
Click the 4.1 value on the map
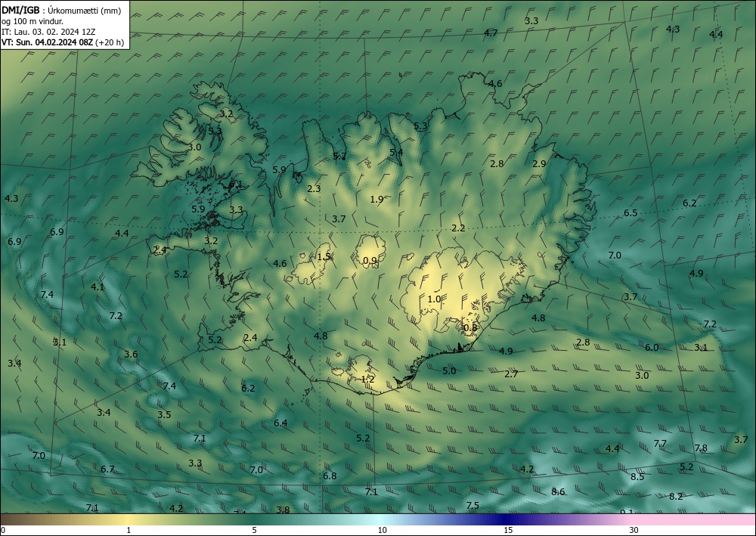point(98,287)
